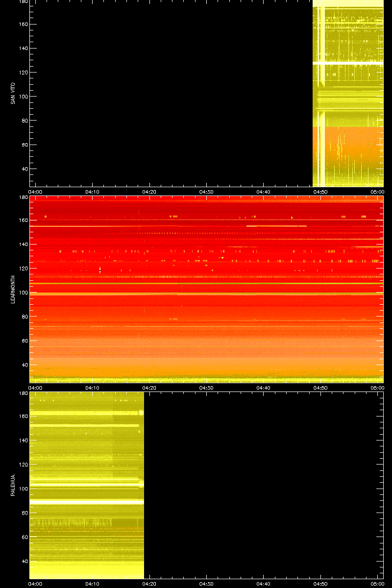Viewport: 392px width, 588px height.
Task: Click the 60 tick on San Vito axis
Action: [x=24, y=145]
